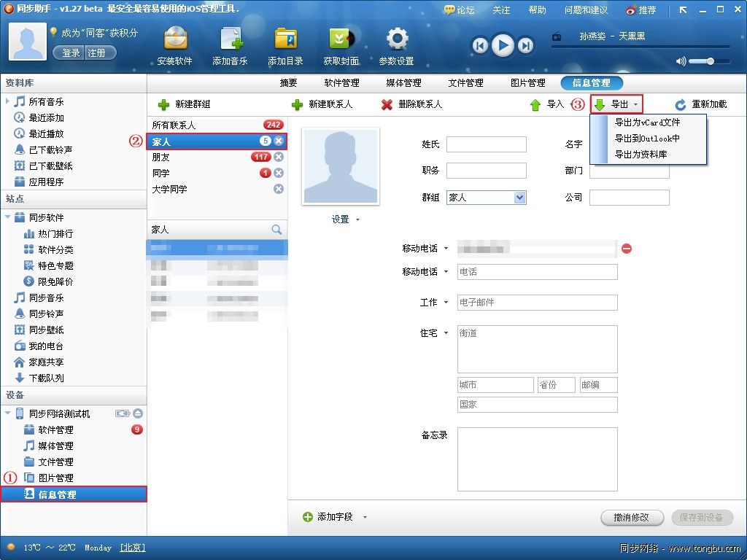Switch to the 图片管理 tab
The image size is (747, 560).
527,82
